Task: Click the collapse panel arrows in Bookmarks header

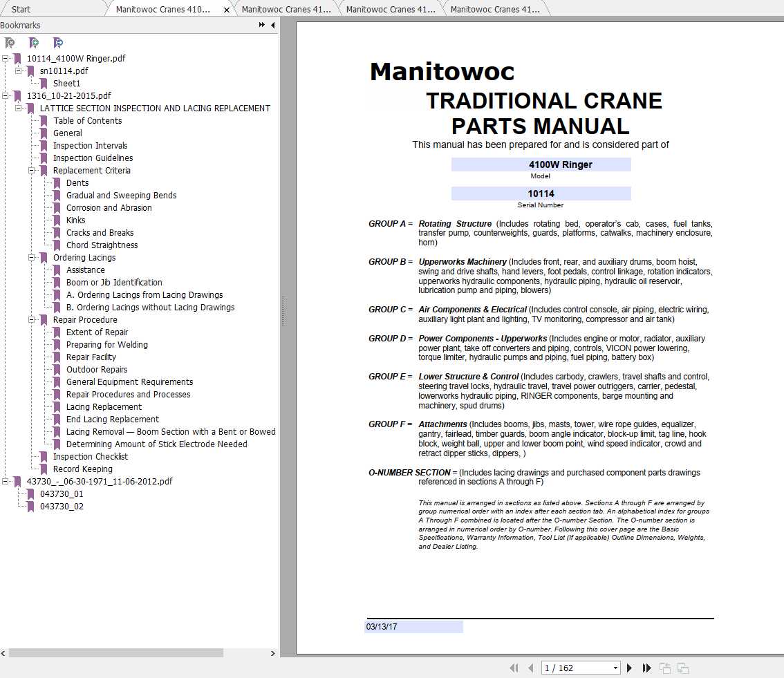Action: [261, 23]
